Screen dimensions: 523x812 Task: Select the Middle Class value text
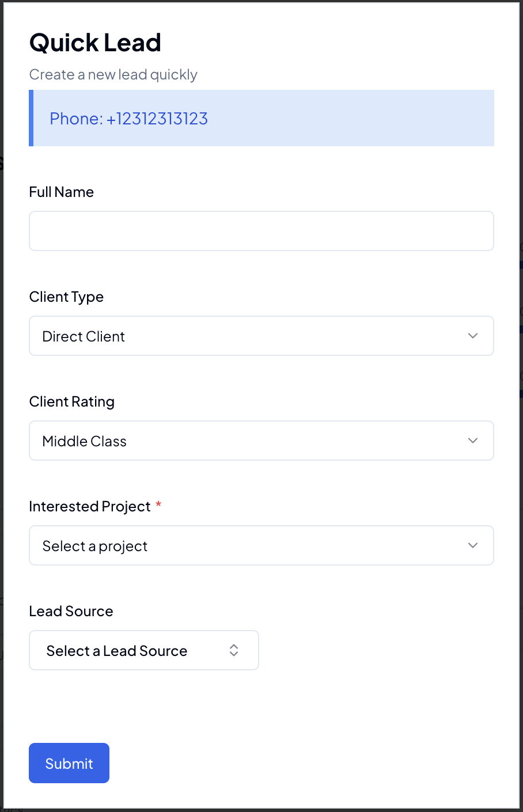pos(84,441)
